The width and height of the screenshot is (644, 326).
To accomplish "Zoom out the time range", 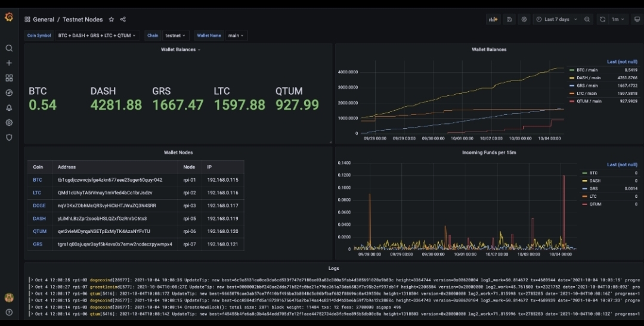I will click(x=587, y=19).
